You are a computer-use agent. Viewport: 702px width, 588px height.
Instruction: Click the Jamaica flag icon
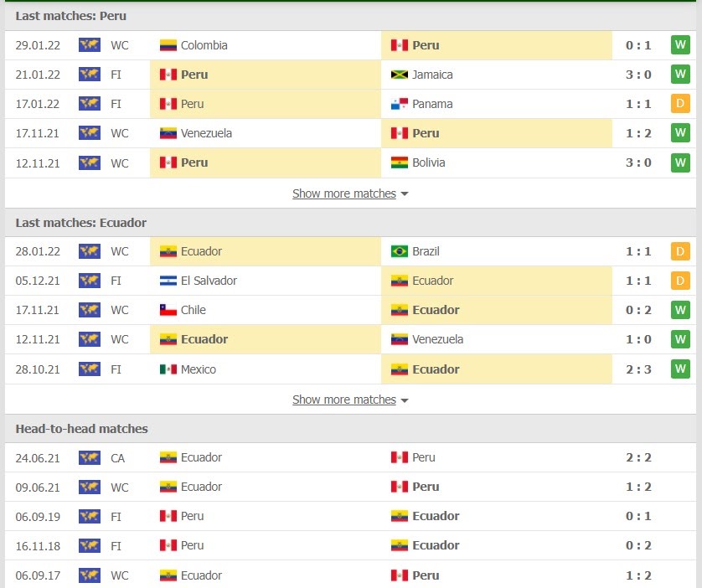(400, 75)
